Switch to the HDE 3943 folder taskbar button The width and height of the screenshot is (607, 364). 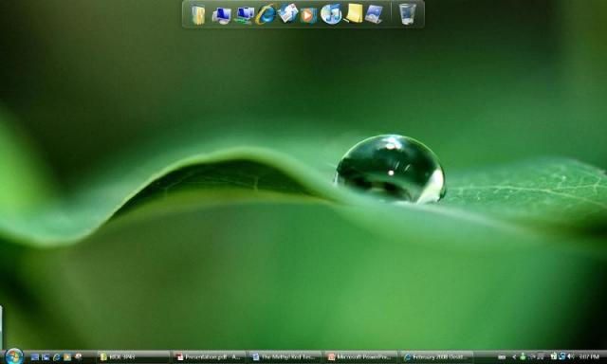point(134,356)
